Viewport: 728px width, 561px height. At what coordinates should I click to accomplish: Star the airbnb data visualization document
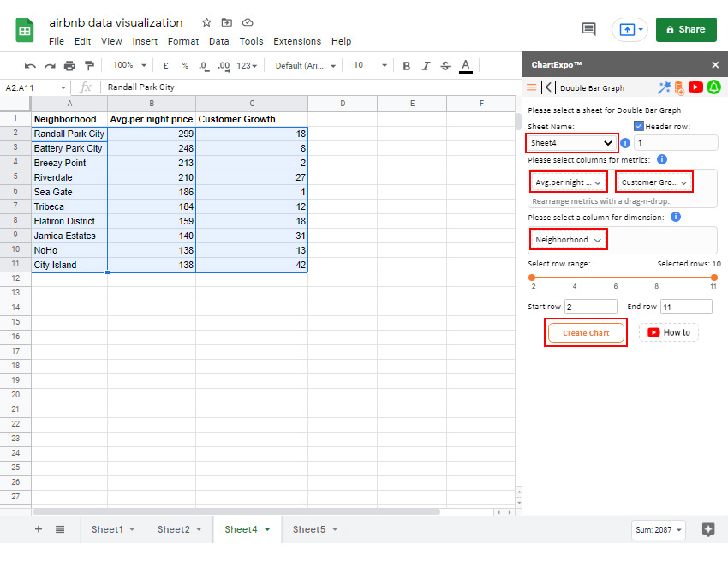point(206,22)
